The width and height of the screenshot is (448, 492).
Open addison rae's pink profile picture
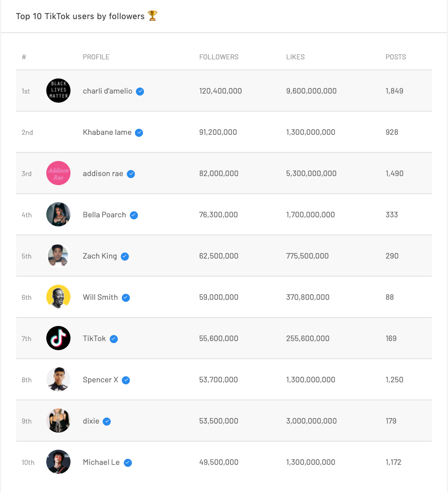pyautogui.click(x=58, y=173)
